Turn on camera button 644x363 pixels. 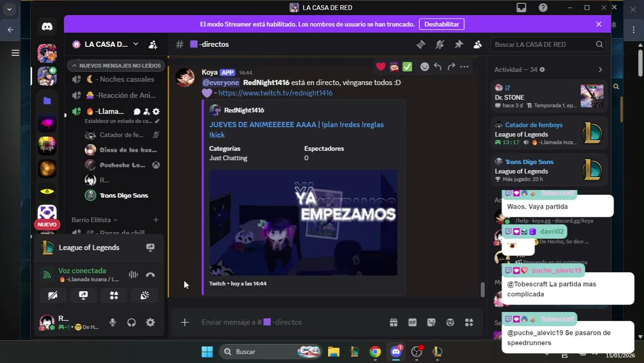pyautogui.click(x=53, y=295)
